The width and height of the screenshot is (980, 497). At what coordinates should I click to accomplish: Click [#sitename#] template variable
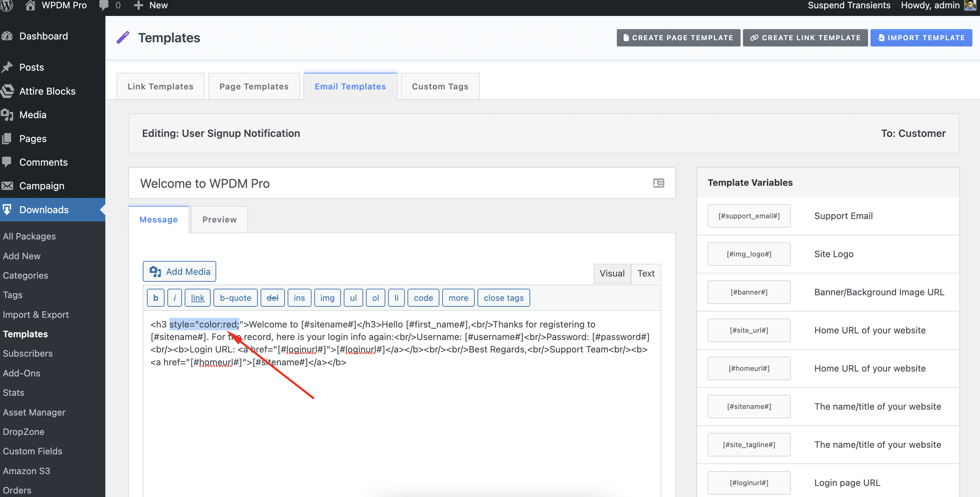[749, 407]
